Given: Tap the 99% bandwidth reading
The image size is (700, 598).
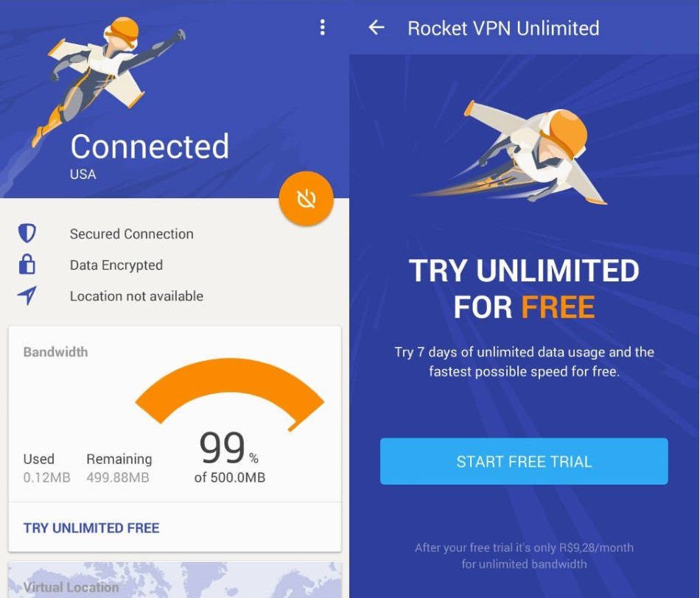Looking at the screenshot, I should 228,448.
